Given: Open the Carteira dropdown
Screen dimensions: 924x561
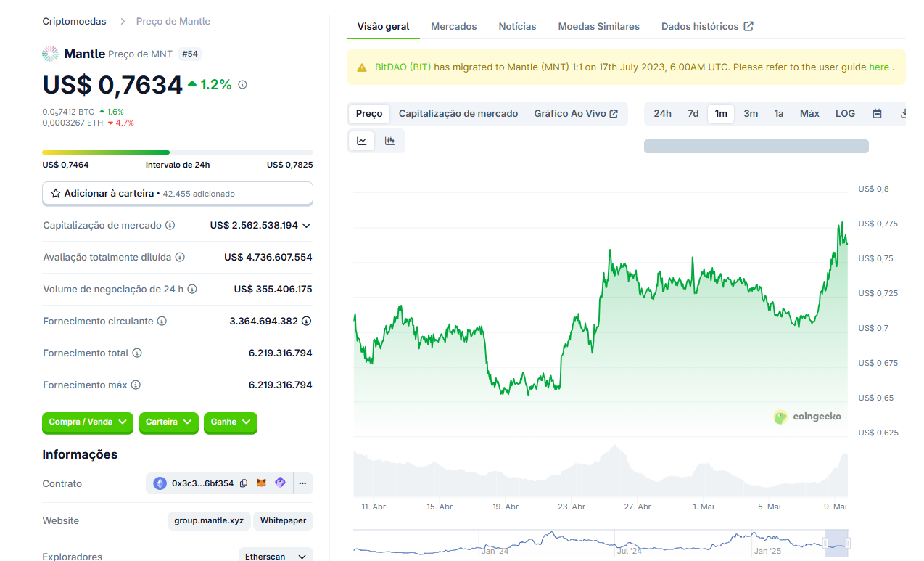Looking at the screenshot, I should [169, 422].
